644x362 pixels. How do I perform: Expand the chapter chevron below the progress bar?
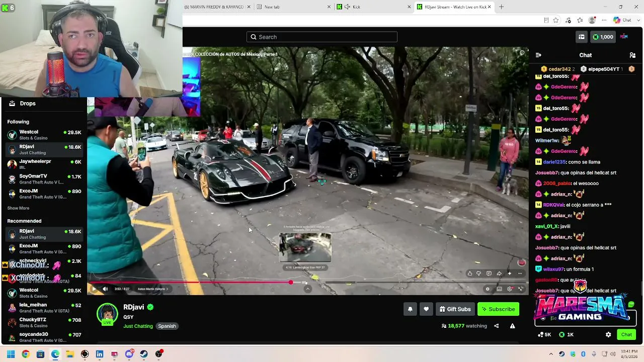[x=307, y=289]
